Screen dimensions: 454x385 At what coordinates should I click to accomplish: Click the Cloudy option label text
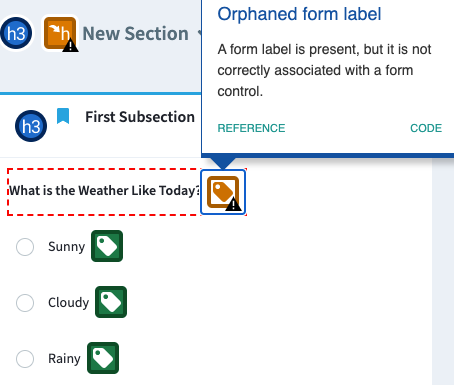coord(69,303)
